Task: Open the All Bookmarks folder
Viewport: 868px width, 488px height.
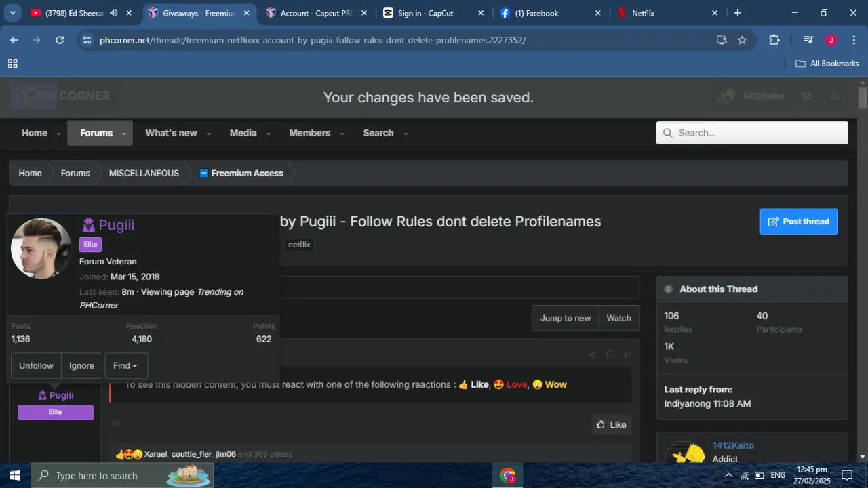Action: tap(827, 64)
